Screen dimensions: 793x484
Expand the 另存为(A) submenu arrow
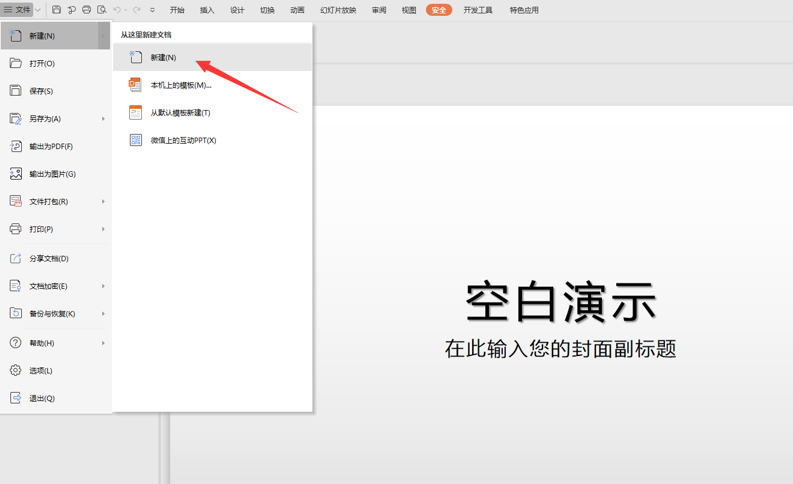pyautogui.click(x=103, y=119)
